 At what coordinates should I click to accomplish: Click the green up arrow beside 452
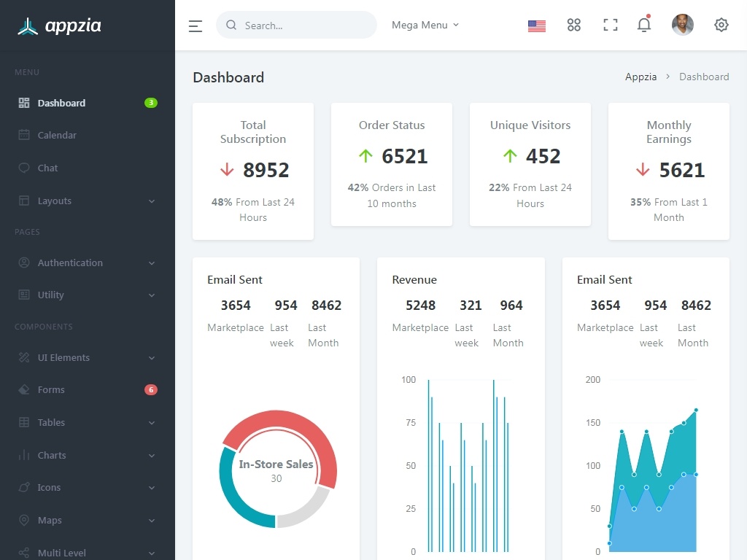coord(510,155)
